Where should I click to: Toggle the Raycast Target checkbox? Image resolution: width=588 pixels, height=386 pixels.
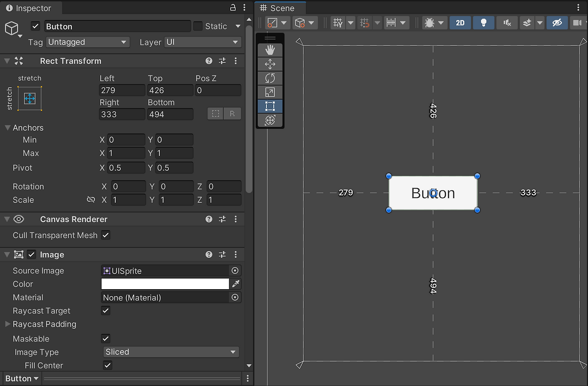point(106,311)
